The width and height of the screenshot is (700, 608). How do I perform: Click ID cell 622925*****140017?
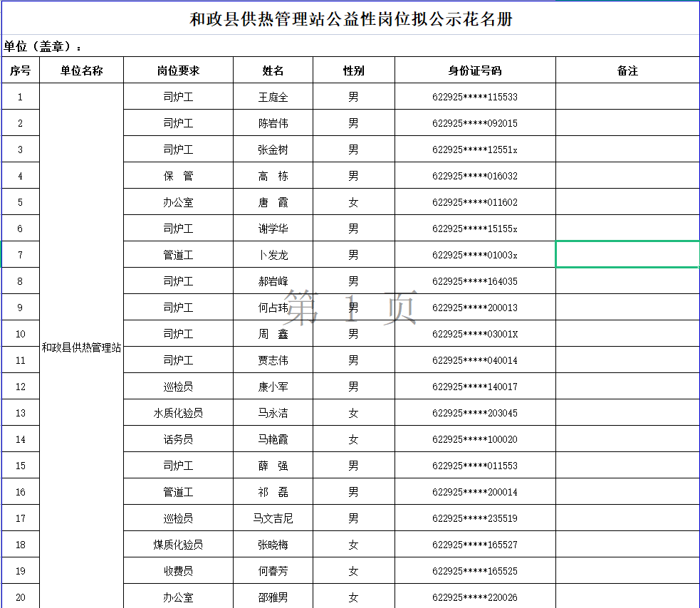point(475,386)
